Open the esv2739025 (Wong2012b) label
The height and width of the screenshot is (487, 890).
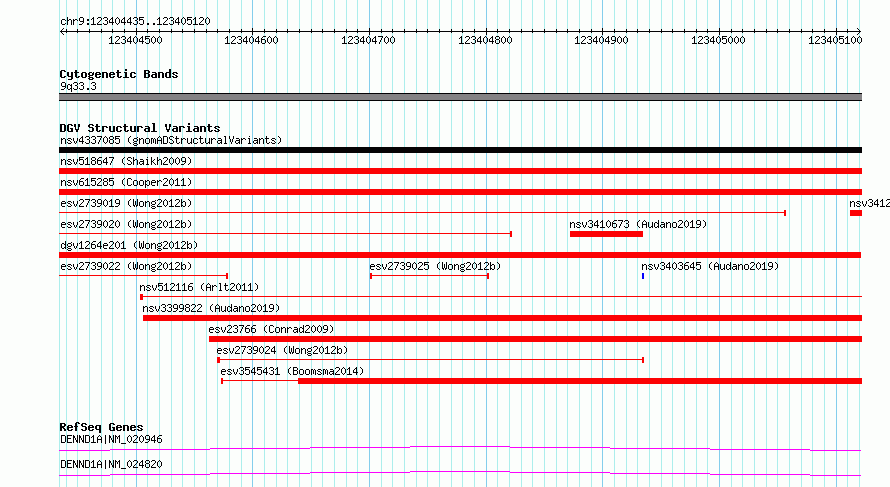[435, 266]
